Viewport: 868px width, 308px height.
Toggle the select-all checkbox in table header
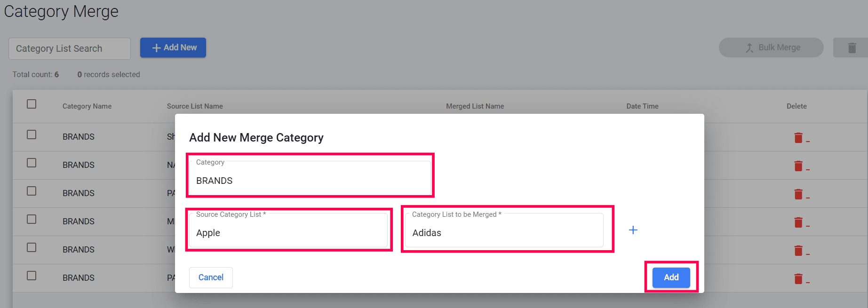click(32, 104)
